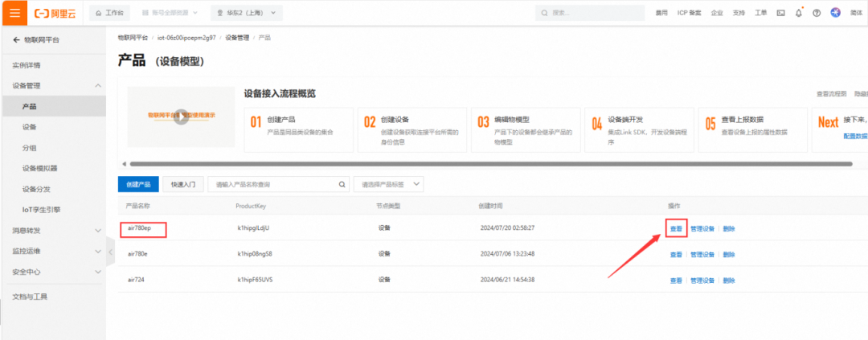Click product name air724

click(x=136, y=281)
